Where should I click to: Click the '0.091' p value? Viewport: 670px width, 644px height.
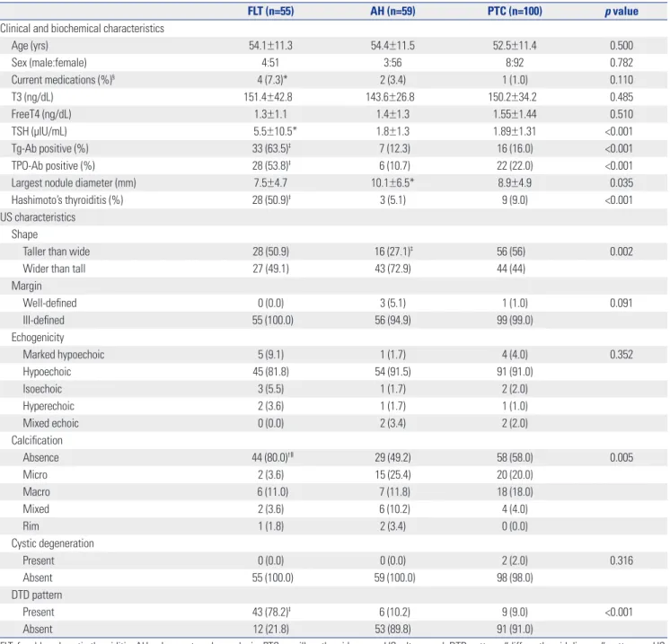[x=622, y=303]
